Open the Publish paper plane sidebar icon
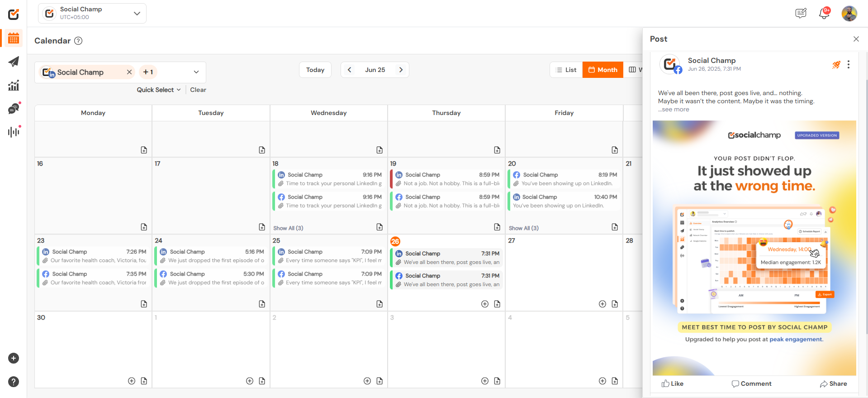868x398 pixels. 14,62
